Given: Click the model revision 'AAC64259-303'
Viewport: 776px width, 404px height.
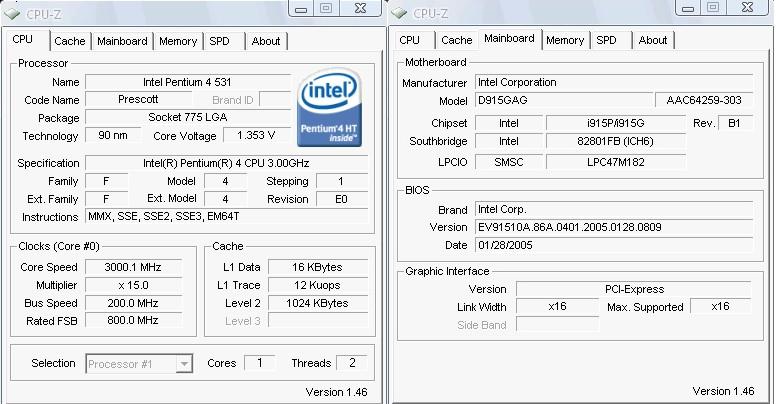Looking at the screenshot, I should 704,100.
